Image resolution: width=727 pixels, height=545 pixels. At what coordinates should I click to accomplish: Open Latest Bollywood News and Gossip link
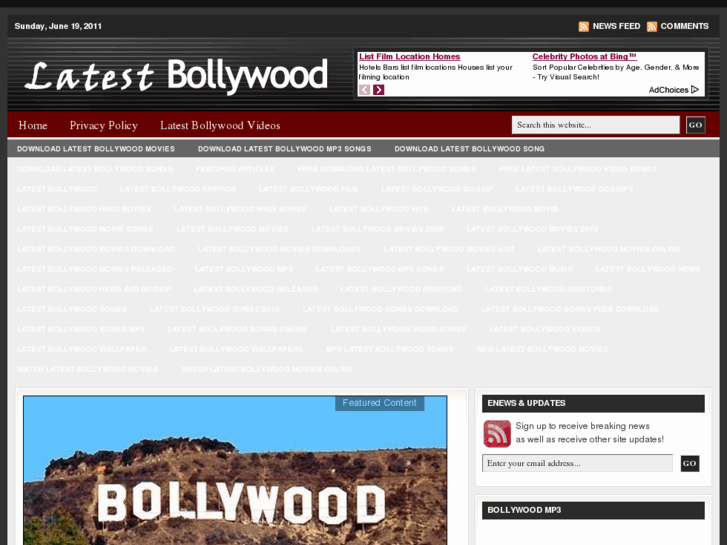94,289
